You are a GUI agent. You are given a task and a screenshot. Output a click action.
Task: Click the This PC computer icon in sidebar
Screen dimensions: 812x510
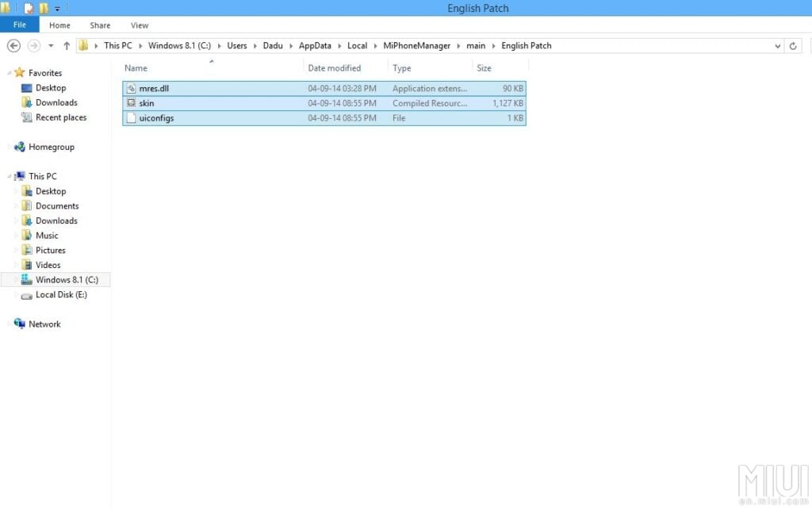[20, 176]
